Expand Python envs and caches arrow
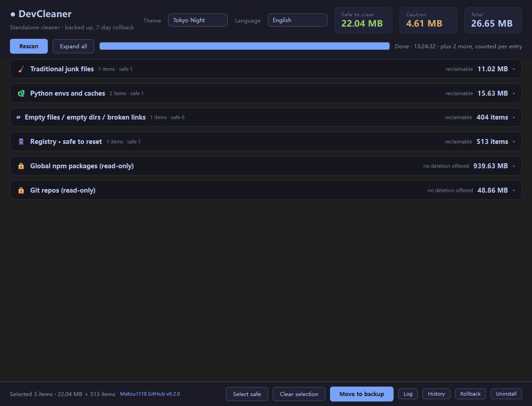 (514, 93)
